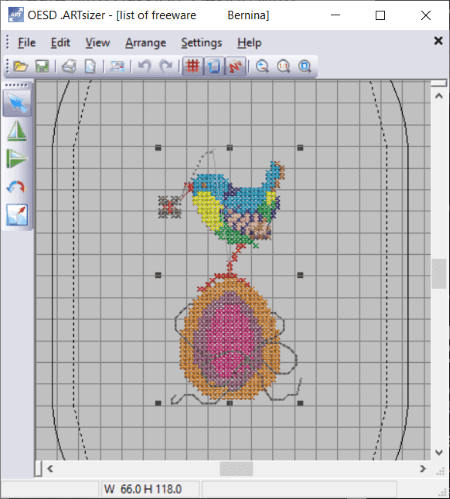Viewport: 450px width, 499px height.
Task: Open the Arrange menu
Action: (145, 43)
